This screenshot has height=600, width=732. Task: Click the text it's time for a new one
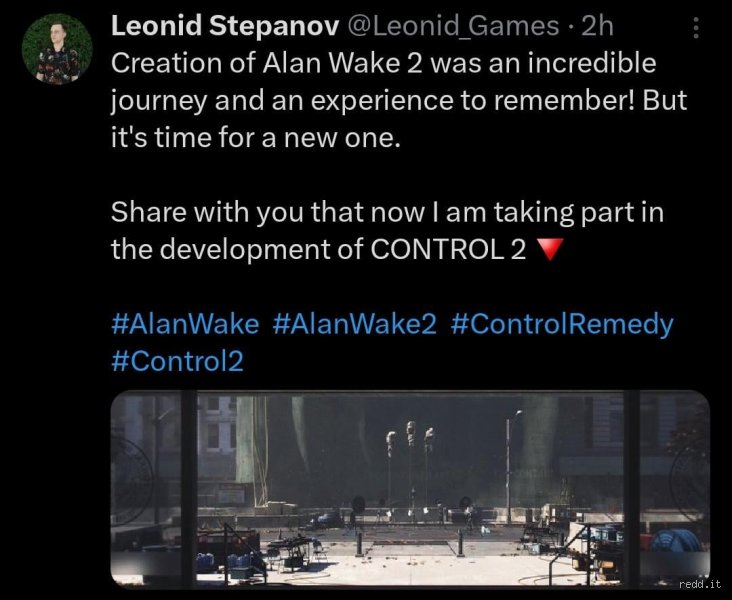click(256, 138)
